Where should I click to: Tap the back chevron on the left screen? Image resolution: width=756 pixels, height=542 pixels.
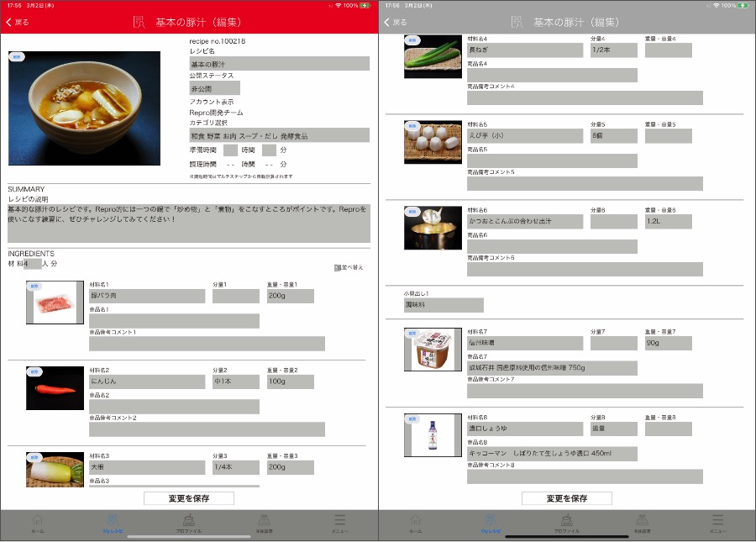coord(10,23)
